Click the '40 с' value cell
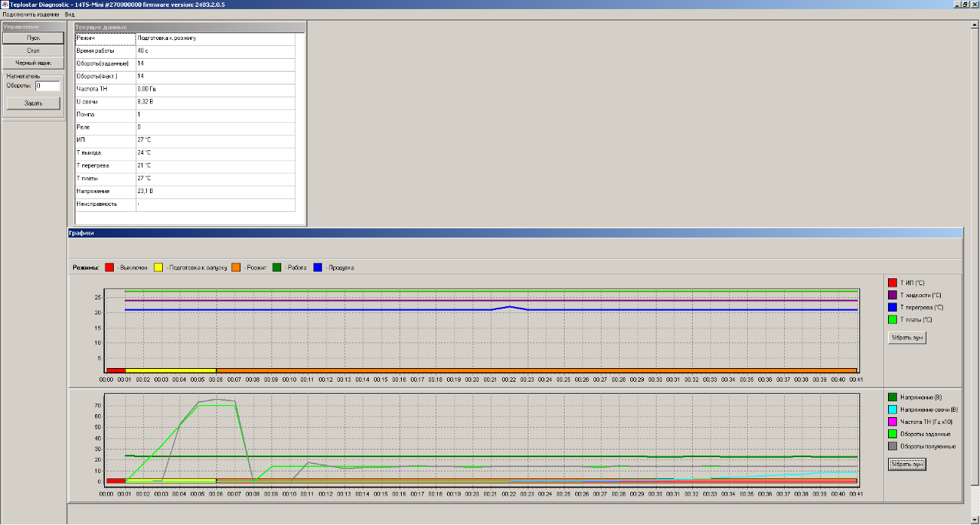Screen dimensions: 980x525 pos(216,51)
